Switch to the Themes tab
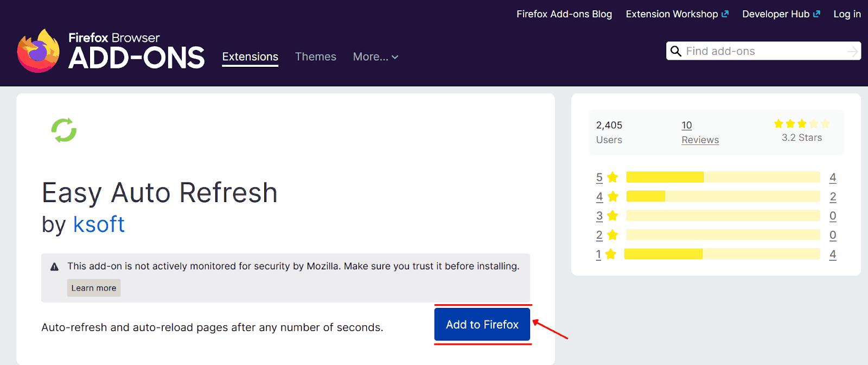This screenshot has width=868, height=365. click(316, 56)
